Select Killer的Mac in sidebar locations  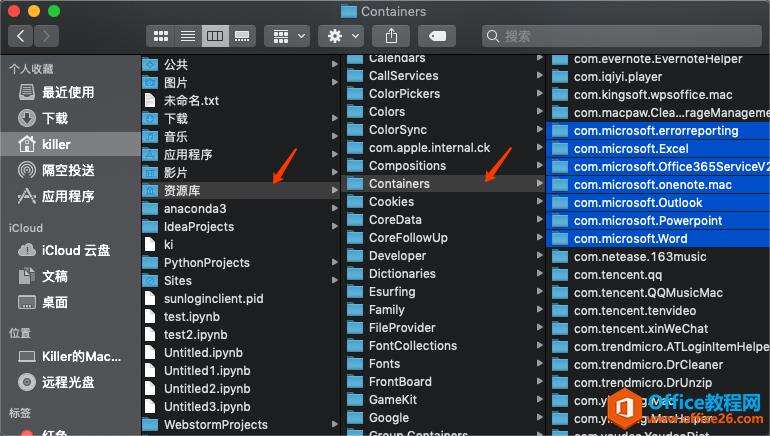click(70, 356)
